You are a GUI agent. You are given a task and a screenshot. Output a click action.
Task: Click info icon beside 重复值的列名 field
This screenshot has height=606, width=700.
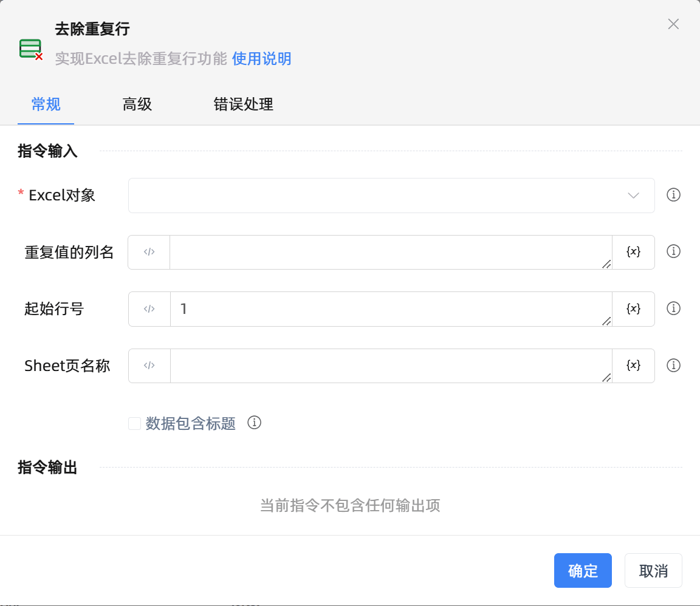tap(673, 251)
